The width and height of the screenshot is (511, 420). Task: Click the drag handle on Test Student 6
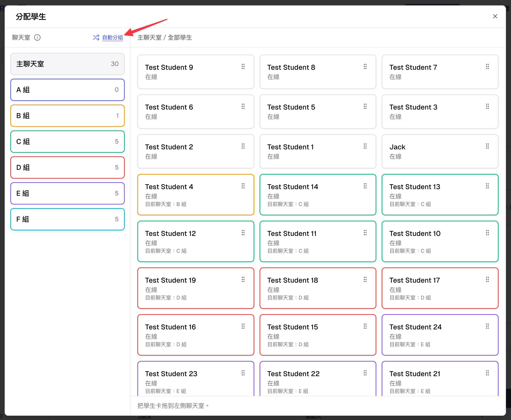[x=243, y=106]
